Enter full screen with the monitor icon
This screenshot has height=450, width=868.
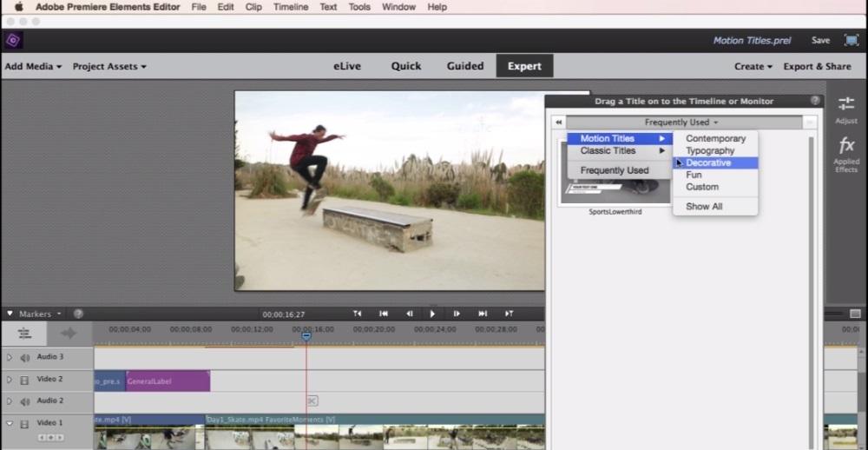tap(851, 41)
